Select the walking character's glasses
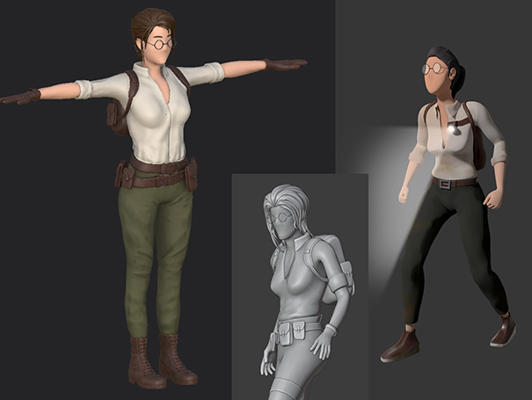This screenshot has height=400, width=532. tap(434, 69)
